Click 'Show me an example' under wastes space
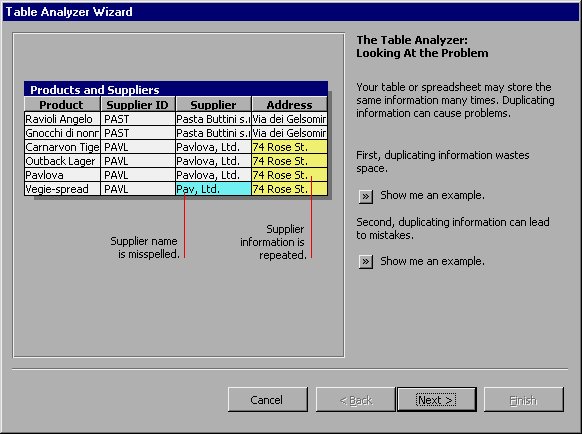 click(x=432, y=195)
